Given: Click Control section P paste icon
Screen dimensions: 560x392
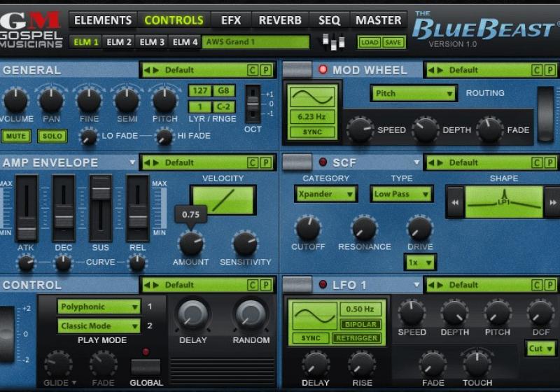Looking at the screenshot, I should (266, 285).
